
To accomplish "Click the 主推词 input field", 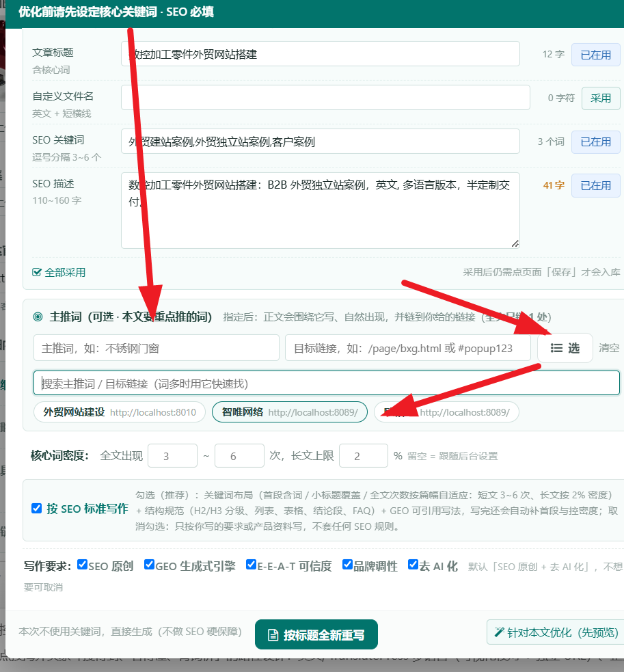I will (x=157, y=348).
